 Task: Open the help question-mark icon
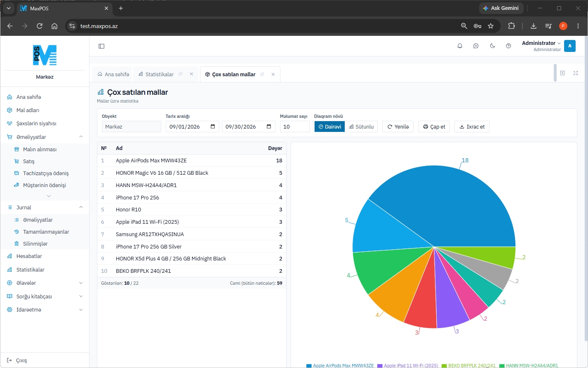tap(508, 46)
